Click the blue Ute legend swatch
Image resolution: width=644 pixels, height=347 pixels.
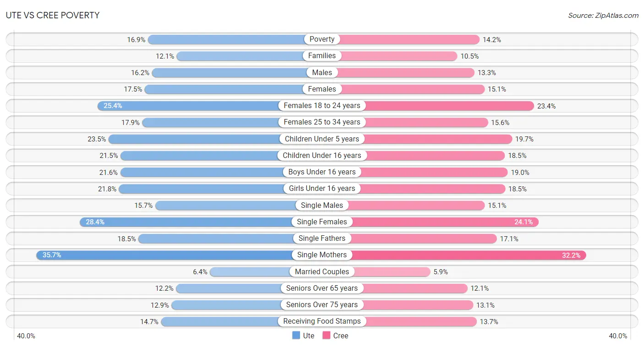296,336
